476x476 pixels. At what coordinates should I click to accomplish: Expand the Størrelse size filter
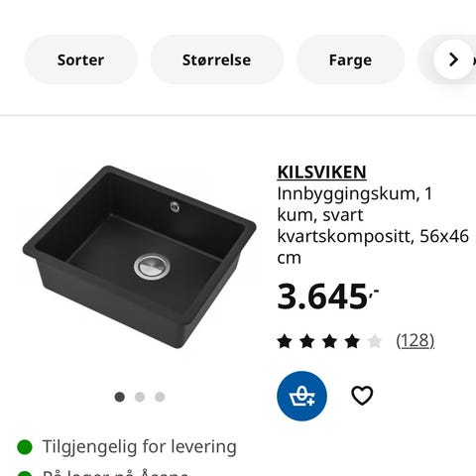click(217, 59)
